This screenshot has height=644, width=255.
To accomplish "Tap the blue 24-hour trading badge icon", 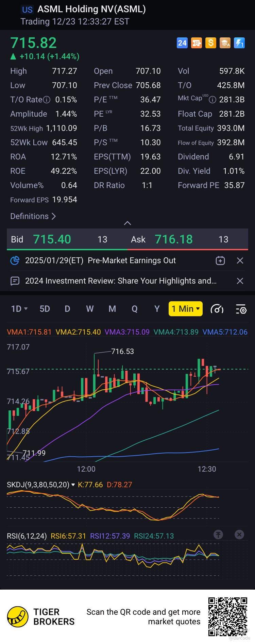I will click(182, 43).
